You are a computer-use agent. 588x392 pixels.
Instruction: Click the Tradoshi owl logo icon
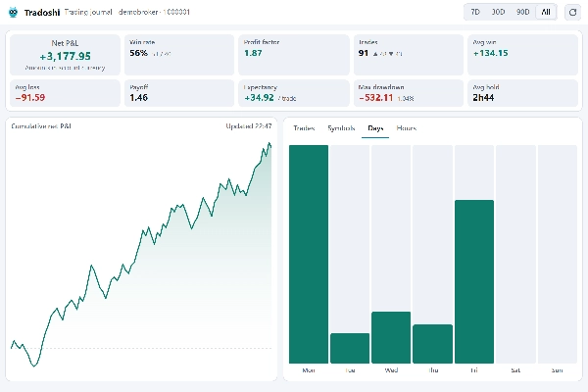click(x=13, y=12)
